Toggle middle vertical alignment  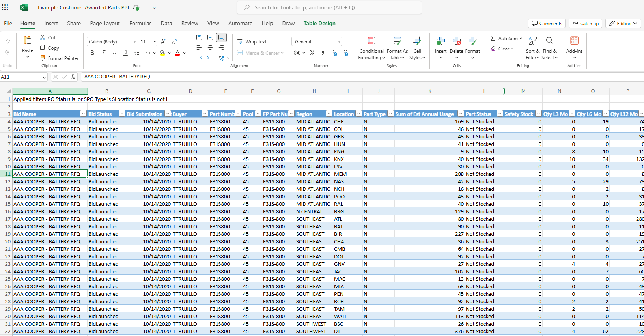(210, 37)
